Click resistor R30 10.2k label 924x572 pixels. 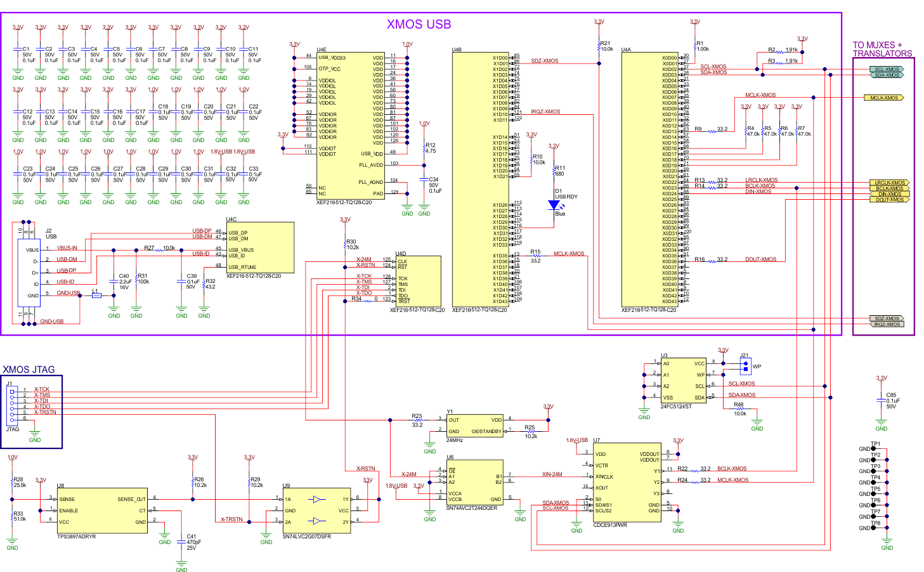[x=353, y=245]
